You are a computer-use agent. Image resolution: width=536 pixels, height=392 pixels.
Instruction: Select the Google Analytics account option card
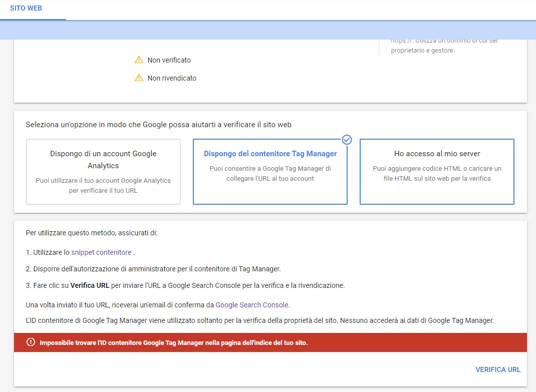pos(103,172)
